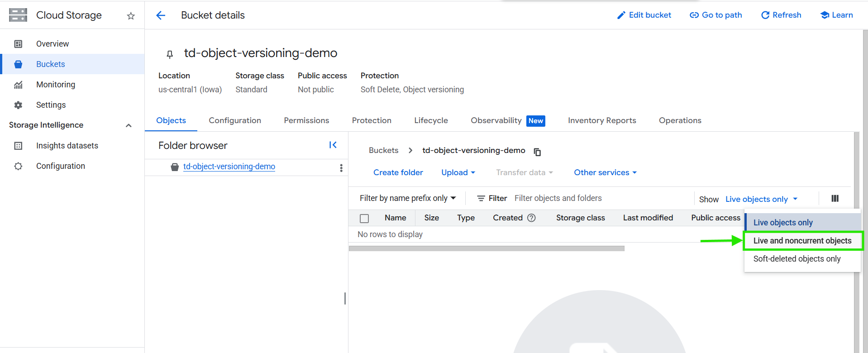
Task: Click the back arrow beside Bucket details
Action: coord(161,15)
